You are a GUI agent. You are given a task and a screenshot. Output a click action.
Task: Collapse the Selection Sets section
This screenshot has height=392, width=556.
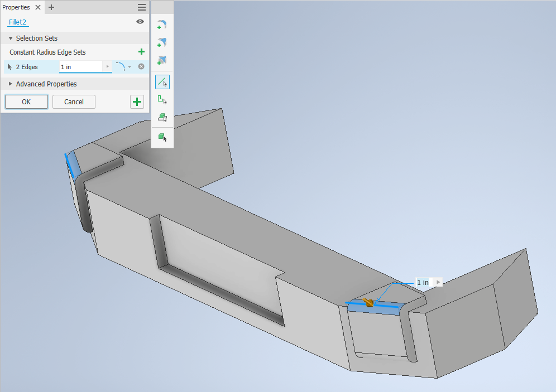(x=11, y=38)
